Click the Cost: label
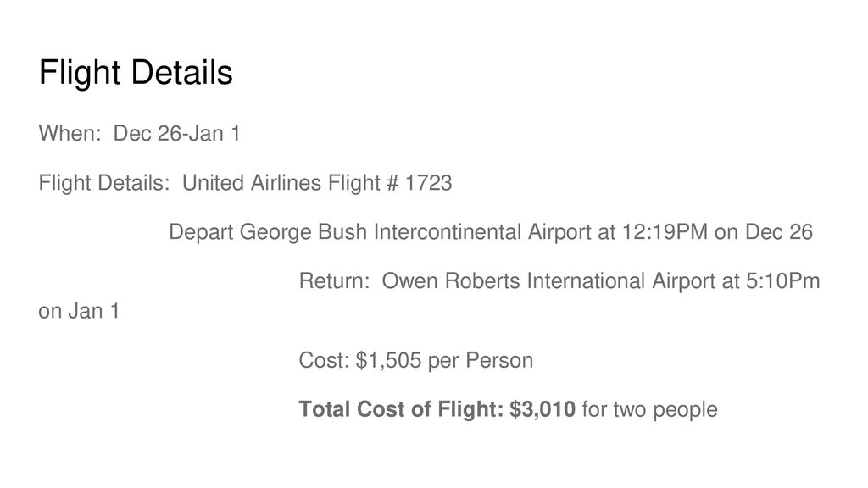 point(325,360)
